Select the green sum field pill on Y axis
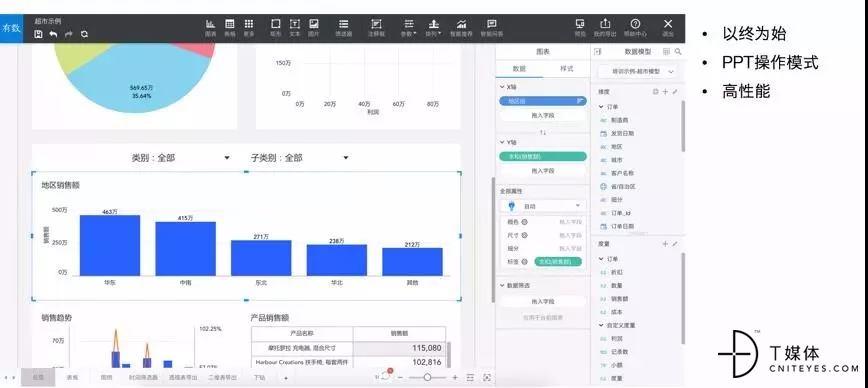 pos(542,157)
